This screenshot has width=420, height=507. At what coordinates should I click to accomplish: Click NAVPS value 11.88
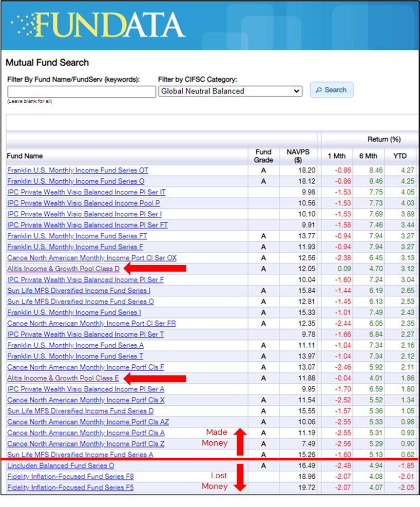306,378
